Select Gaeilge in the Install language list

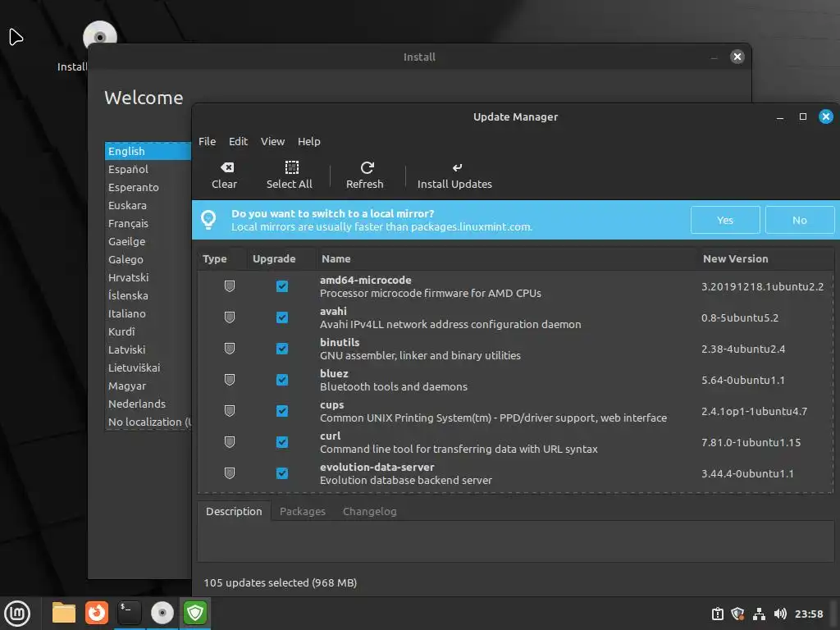tap(148, 242)
